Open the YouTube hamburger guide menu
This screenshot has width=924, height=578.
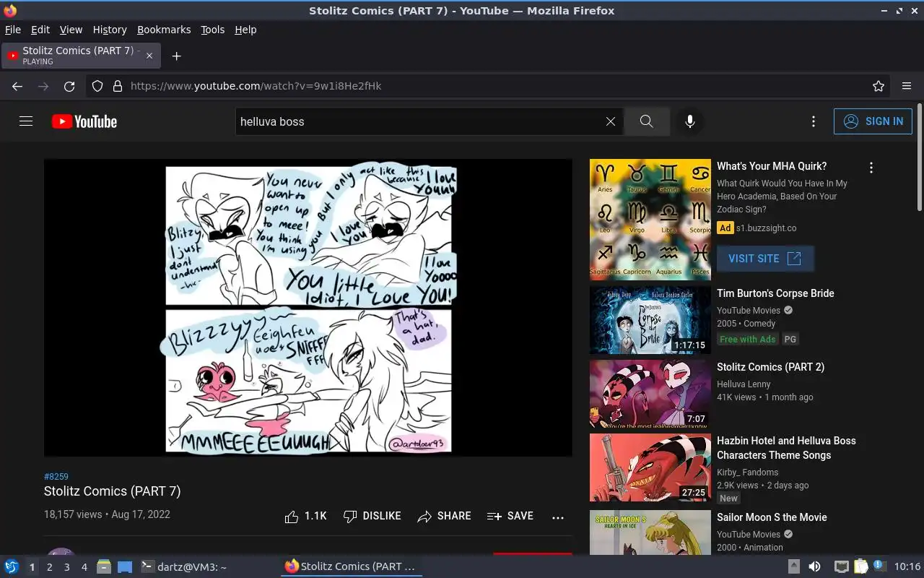pyautogui.click(x=26, y=121)
